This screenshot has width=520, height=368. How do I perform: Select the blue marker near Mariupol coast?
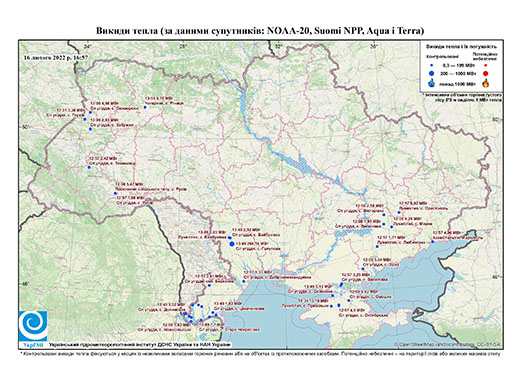click(x=433, y=242)
